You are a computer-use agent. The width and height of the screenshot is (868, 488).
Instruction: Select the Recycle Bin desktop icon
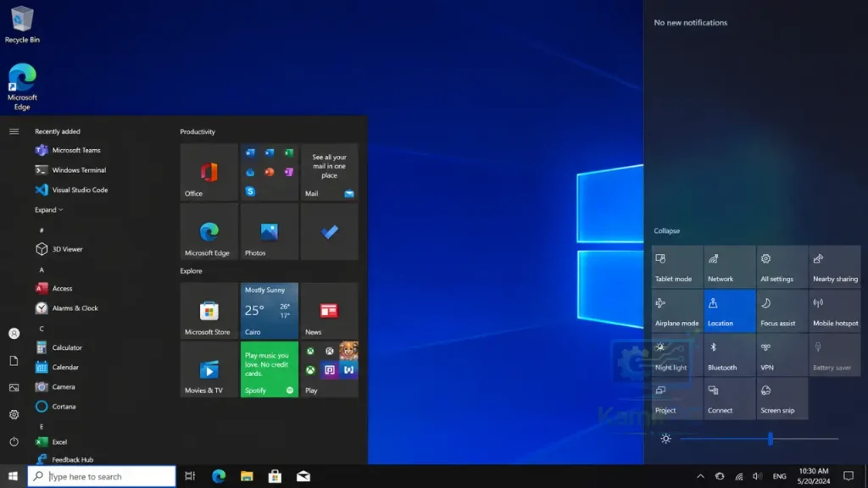22,25
